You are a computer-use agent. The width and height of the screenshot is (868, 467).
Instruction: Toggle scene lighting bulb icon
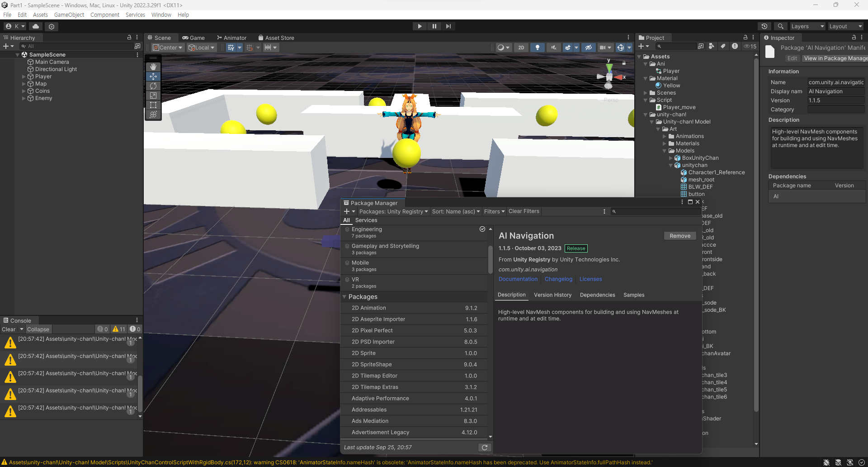(538, 48)
